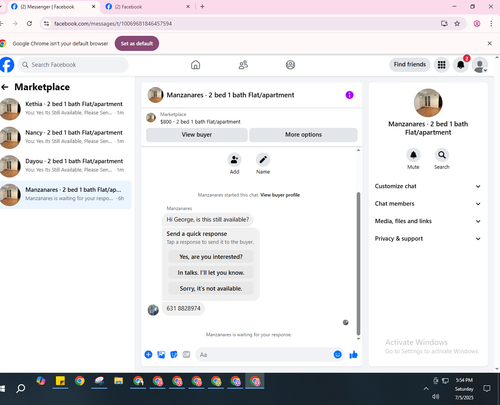Switch to the second Facebook tab
The image size is (500, 405).
[x=147, y=7]
